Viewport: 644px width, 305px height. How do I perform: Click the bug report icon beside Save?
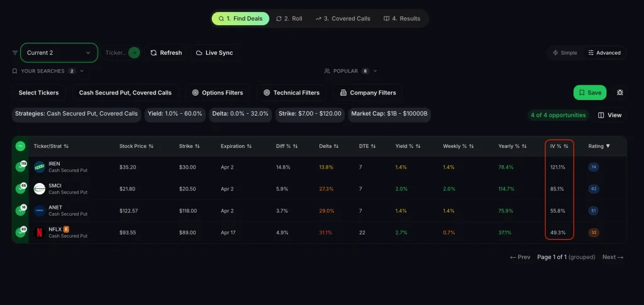pos(620,92)
